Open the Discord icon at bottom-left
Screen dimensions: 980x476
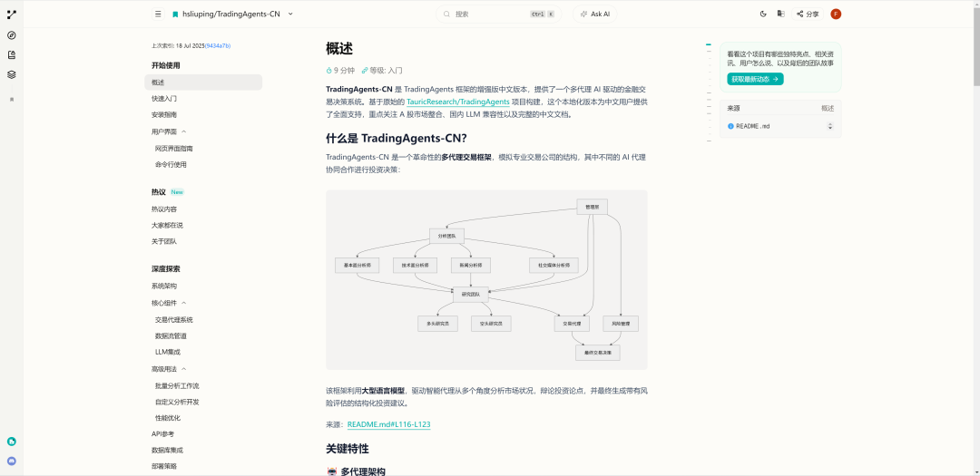click(x=11, y=461)
